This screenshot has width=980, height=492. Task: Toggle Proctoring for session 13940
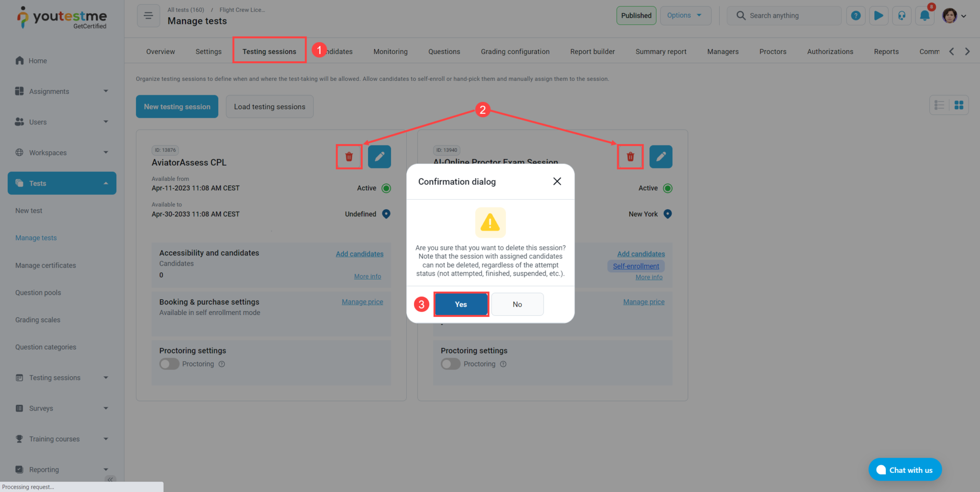coord(451,364)
